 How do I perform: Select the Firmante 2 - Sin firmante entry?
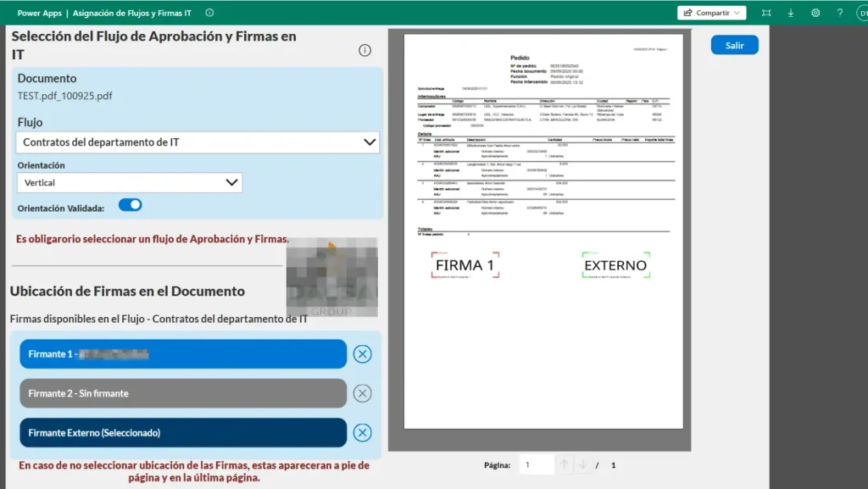point(182,393)
